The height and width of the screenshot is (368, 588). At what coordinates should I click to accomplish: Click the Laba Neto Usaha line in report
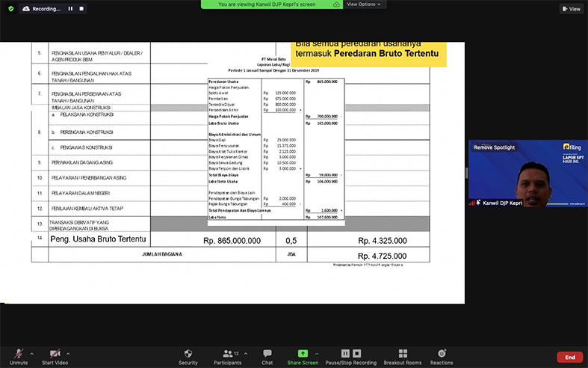223,181
